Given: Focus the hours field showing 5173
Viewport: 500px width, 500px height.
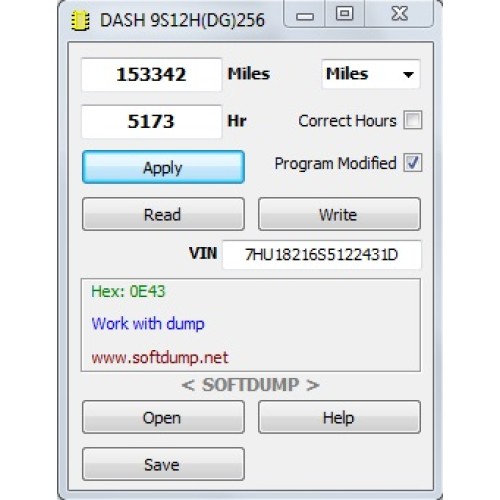Looking at the screenshot, I should pyautogui.click(x=152, y=121).
